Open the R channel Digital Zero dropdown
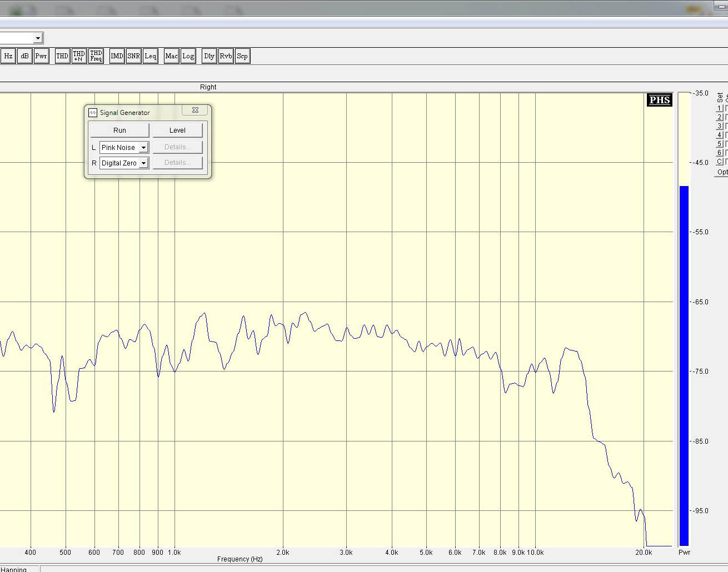The width and height of the screenshot is (728, 572). click(143, 163)
